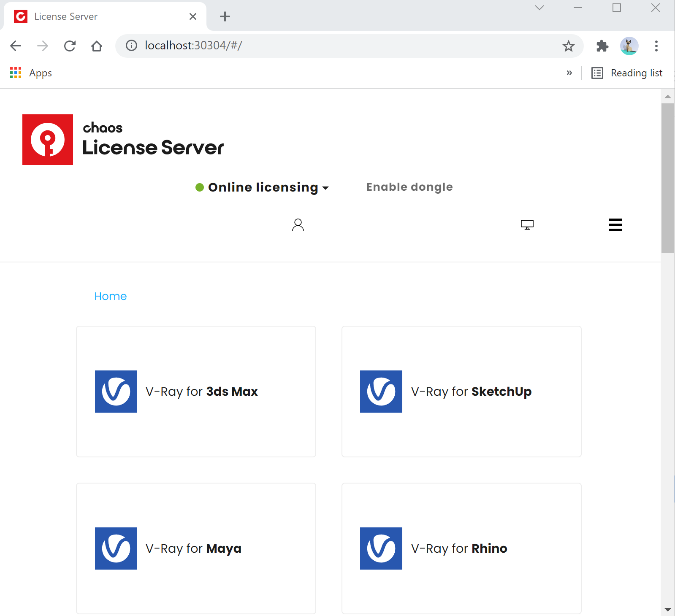This screenshot has height=616, width=675.
Task: Open Chrome three-dot menu
Action: (656, 46)
